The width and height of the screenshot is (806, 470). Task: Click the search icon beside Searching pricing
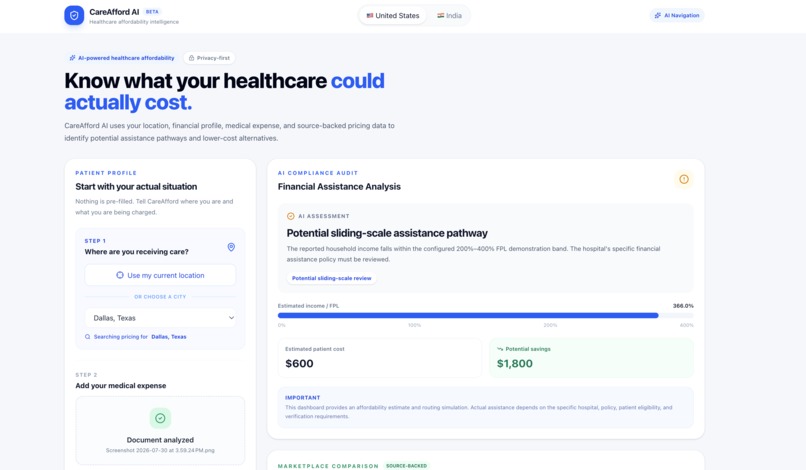click(x=87, y=337)
